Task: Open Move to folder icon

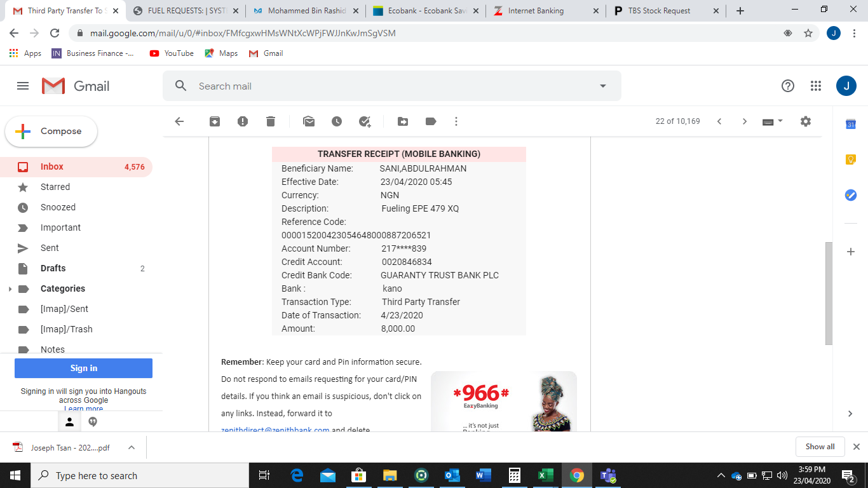Action: tap(403, 121)
